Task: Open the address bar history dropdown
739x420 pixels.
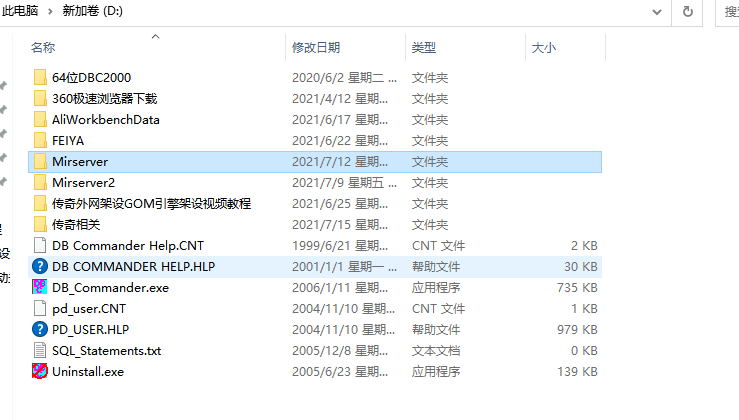Action: coord(657,12)
